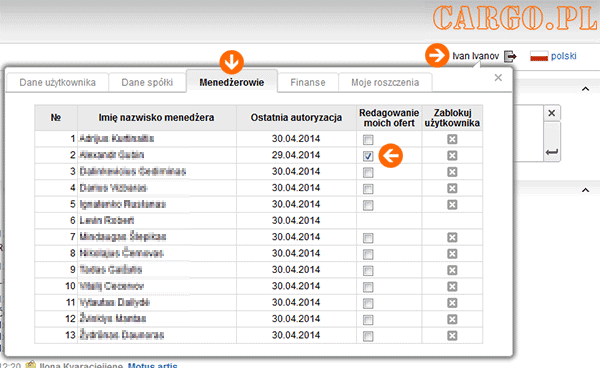The height and width of the screenshot is (368, 600).
Task: Click block user icon in row 7
Action: tap(452, 238)
